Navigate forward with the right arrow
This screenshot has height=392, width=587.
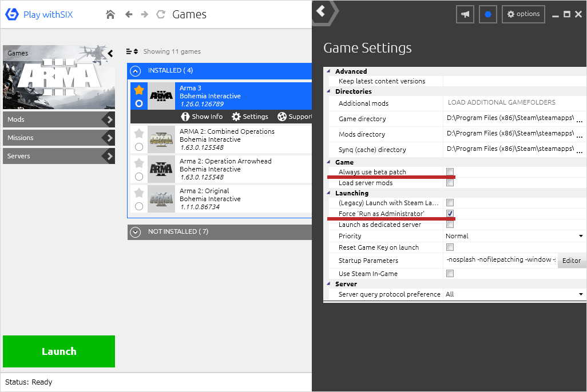[x=145, y=14]
